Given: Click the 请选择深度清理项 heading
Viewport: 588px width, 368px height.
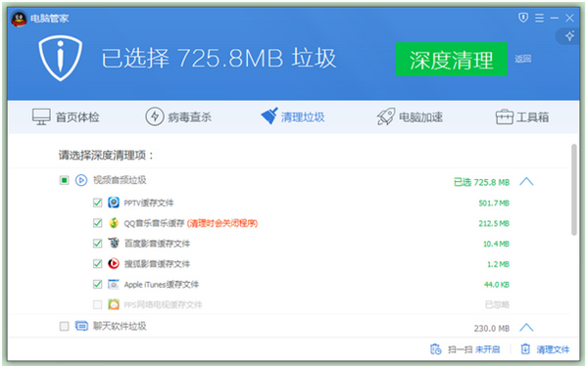Looking at the screenshot, I should tap(106, 155).
